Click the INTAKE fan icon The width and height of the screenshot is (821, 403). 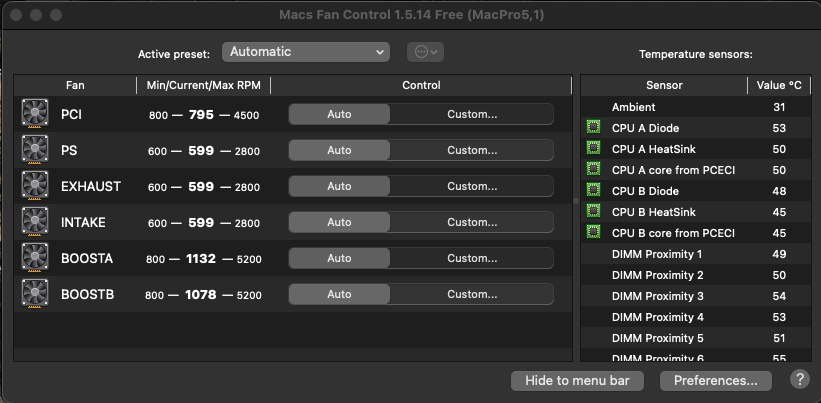tap(35, 222)
